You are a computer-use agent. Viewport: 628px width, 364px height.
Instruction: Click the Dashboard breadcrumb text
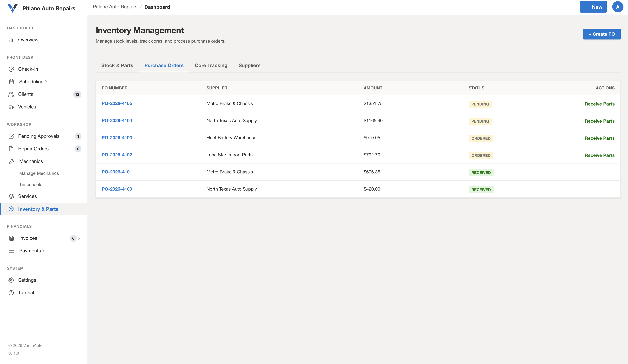click(157, 7)
